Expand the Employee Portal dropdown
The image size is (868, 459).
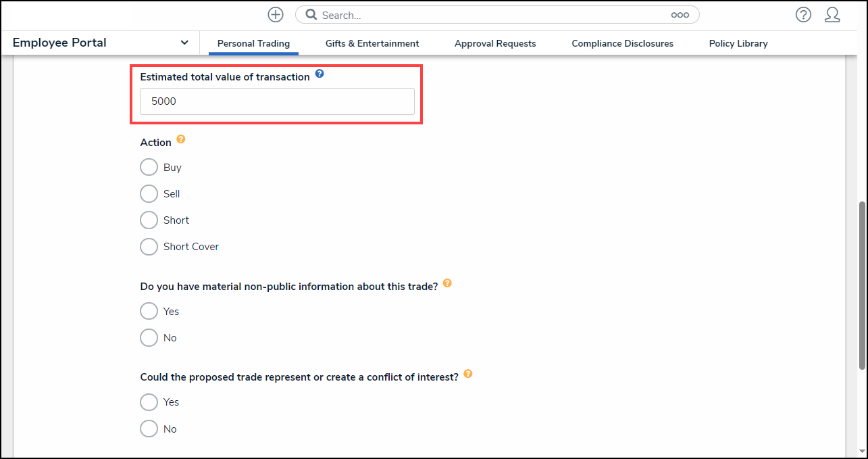pos(184,43)
